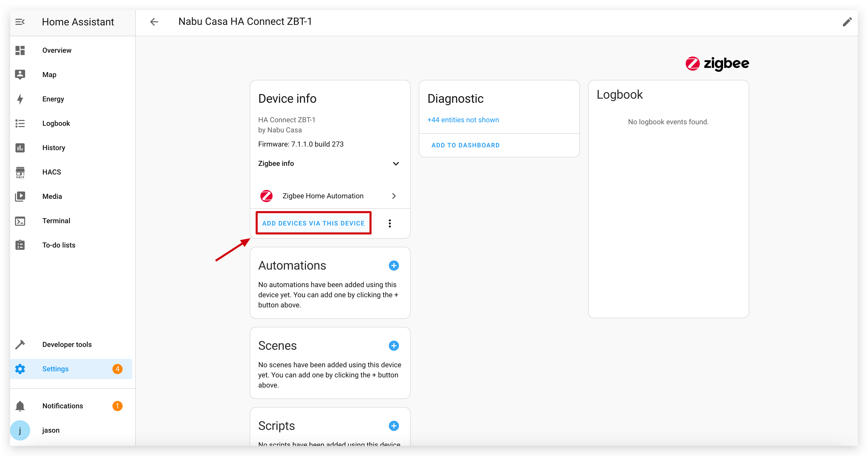Add script with the plus icon
The image size is (868, 456).
(x=394, y=426)
